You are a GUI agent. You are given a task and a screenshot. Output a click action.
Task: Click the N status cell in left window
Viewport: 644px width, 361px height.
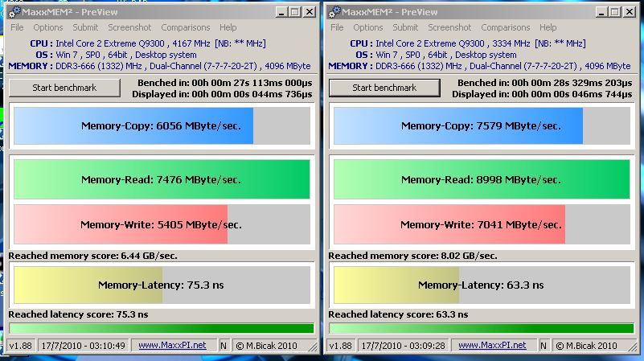click(224, 346)
